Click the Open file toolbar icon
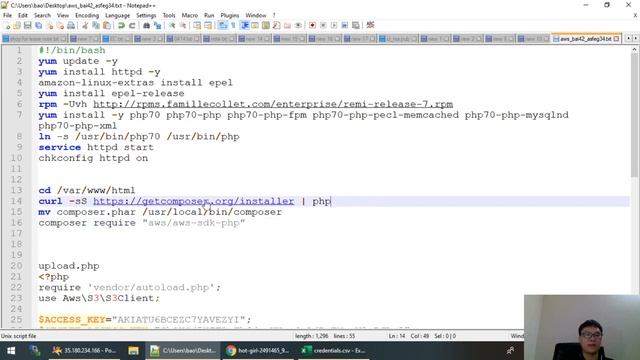Screen dimensions: 640x360 tap(17, 26)
